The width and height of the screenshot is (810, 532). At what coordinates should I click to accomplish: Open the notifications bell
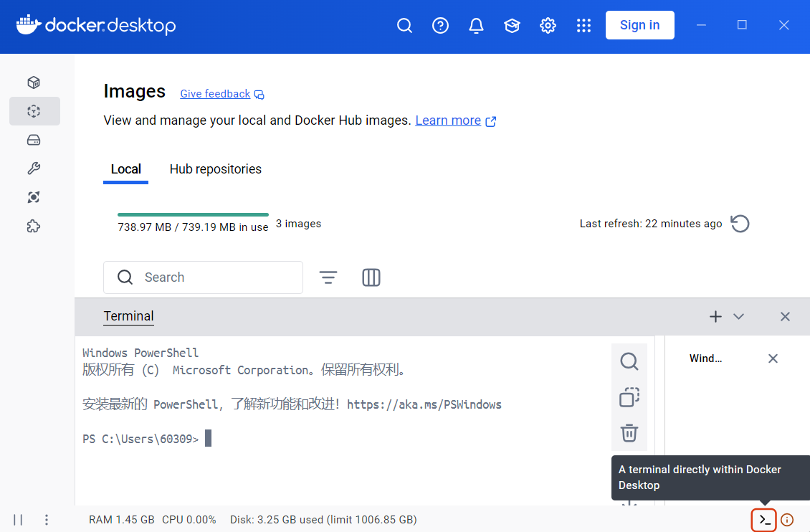(x=476, y=25)
